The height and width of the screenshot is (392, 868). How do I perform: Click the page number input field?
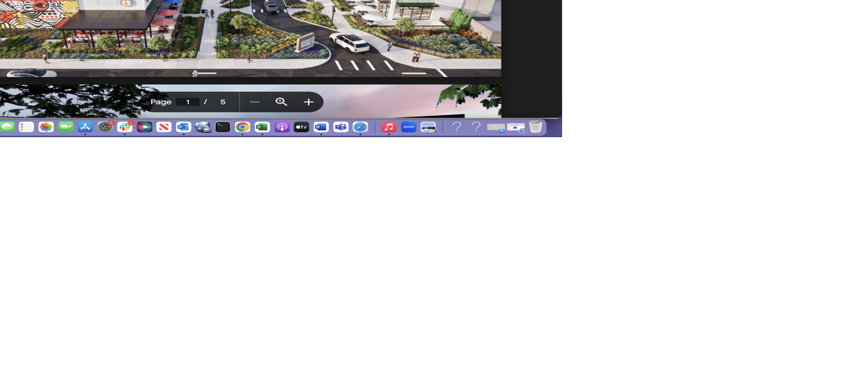[188, 101]
